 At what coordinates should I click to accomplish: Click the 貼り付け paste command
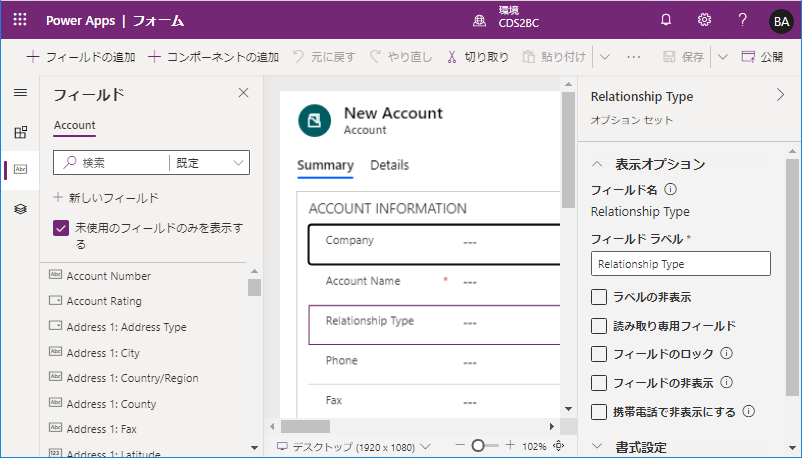point(554,57)
